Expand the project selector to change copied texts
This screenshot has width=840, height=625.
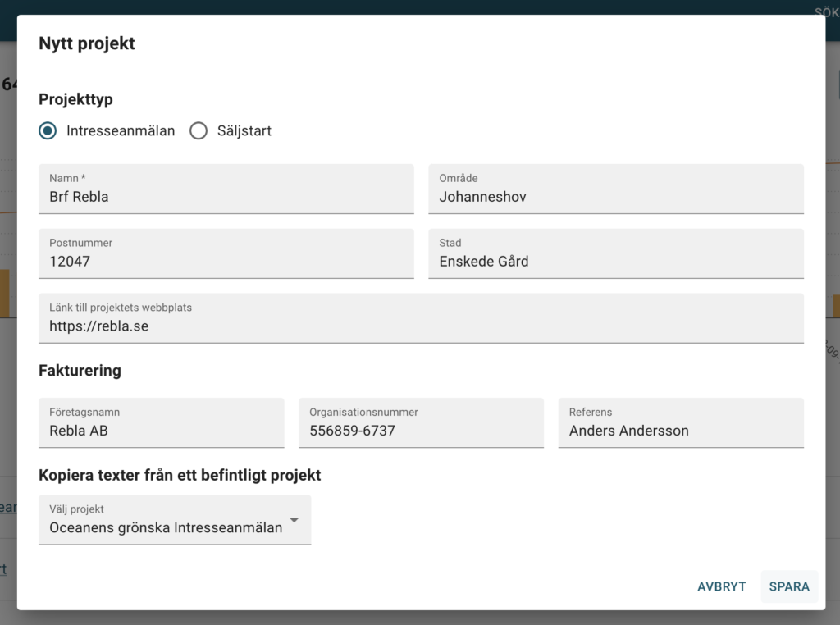coord(175,520)
